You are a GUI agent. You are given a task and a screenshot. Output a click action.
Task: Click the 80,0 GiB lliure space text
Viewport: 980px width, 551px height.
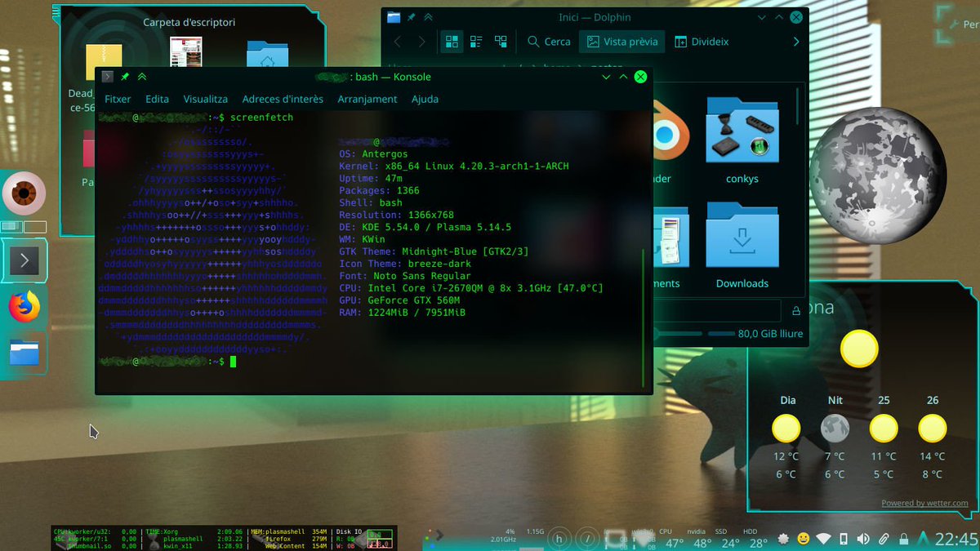coord(770,334)
